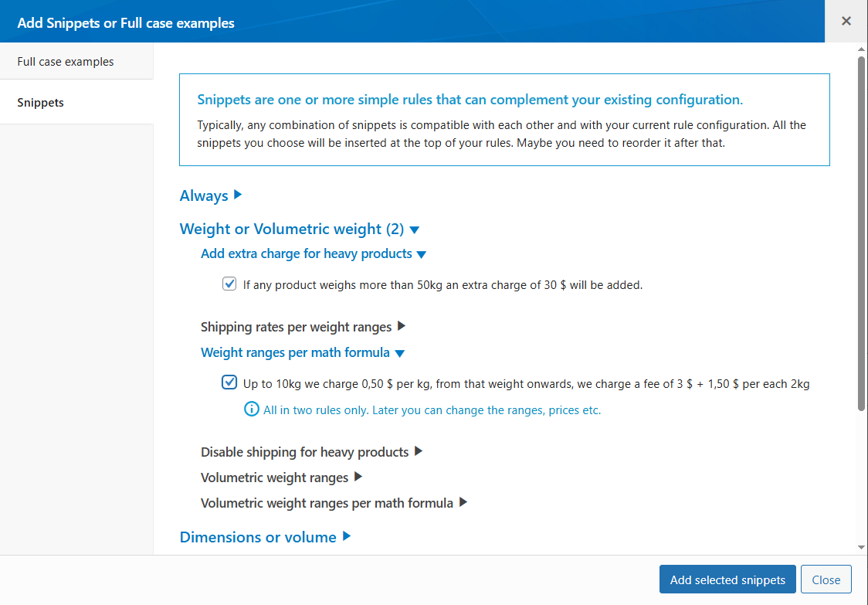The width and height of the screenshot is (868, 605).
Task: Expand 'Volumetric weight ranges per math formula'
Action: coord(463,502)
